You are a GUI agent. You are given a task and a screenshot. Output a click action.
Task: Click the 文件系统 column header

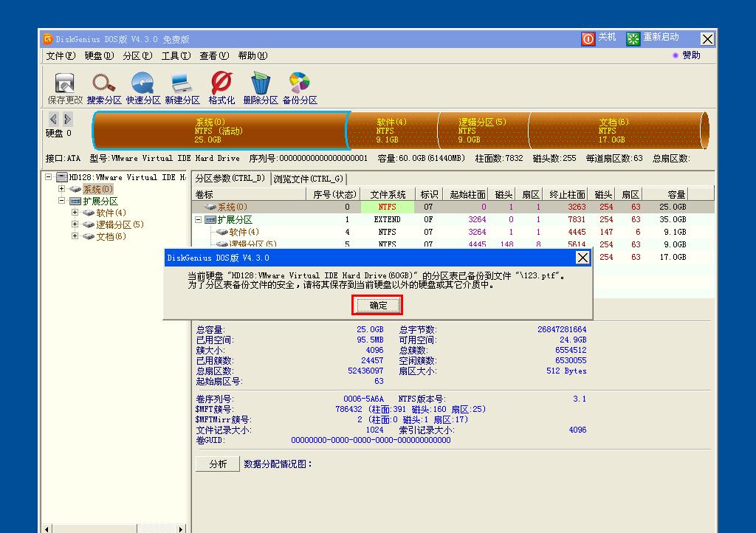point(388,194)
